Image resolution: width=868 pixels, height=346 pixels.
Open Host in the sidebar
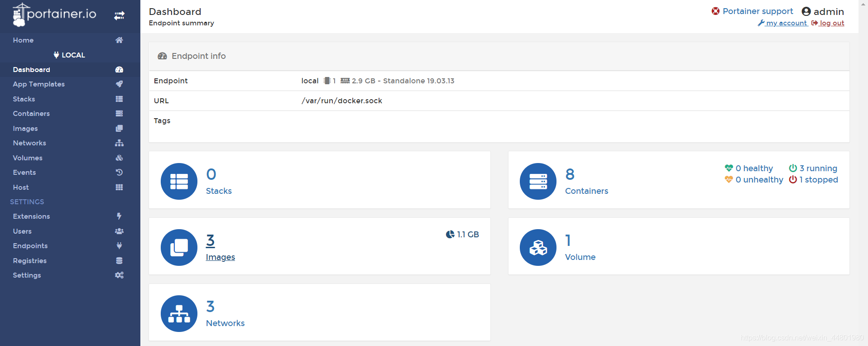click(21, 187)
